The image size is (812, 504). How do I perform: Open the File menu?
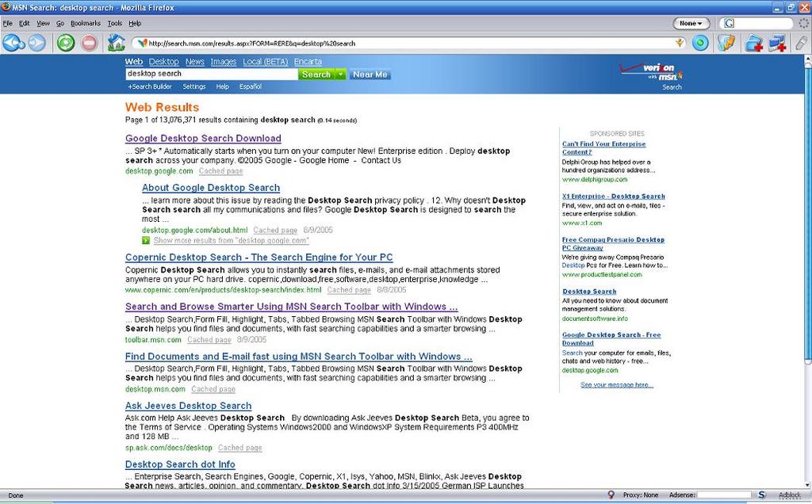click(x=7, y=23)
